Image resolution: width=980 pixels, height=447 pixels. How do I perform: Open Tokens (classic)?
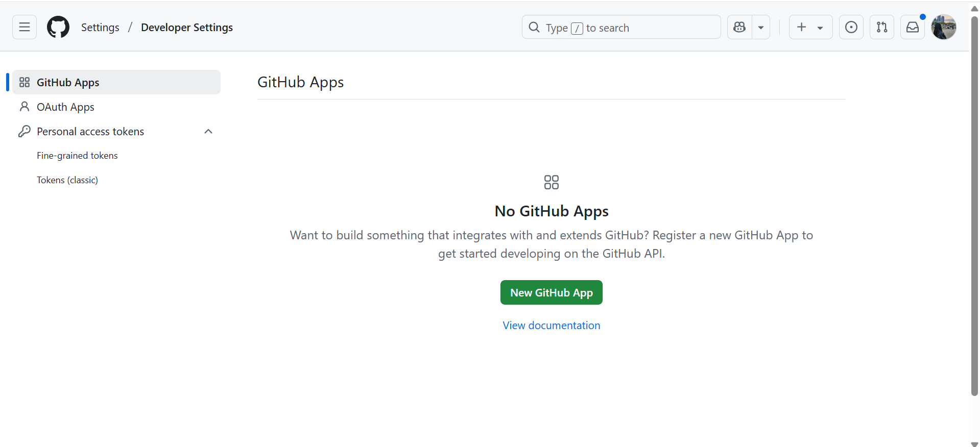coord(67,180)
